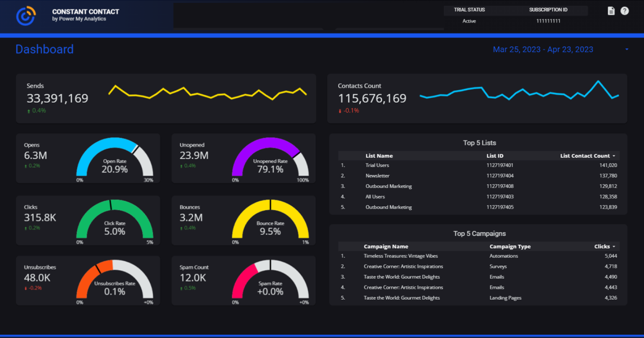The width and height of the screenshot is (644, 338).
Task: Click the Sends yellow sparkline chart
Action: (x=208, y=92)
